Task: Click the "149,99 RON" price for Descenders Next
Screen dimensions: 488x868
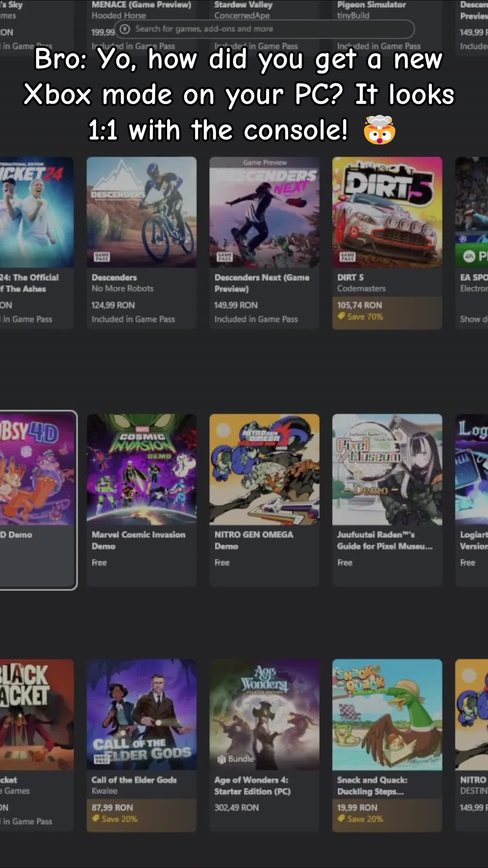Action: (236, 305)
